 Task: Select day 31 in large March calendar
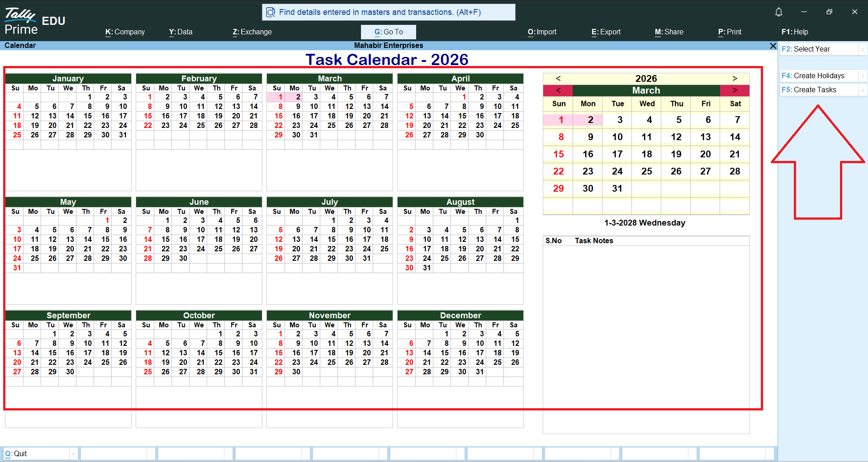pyautogui.click(x=617, y=189)
